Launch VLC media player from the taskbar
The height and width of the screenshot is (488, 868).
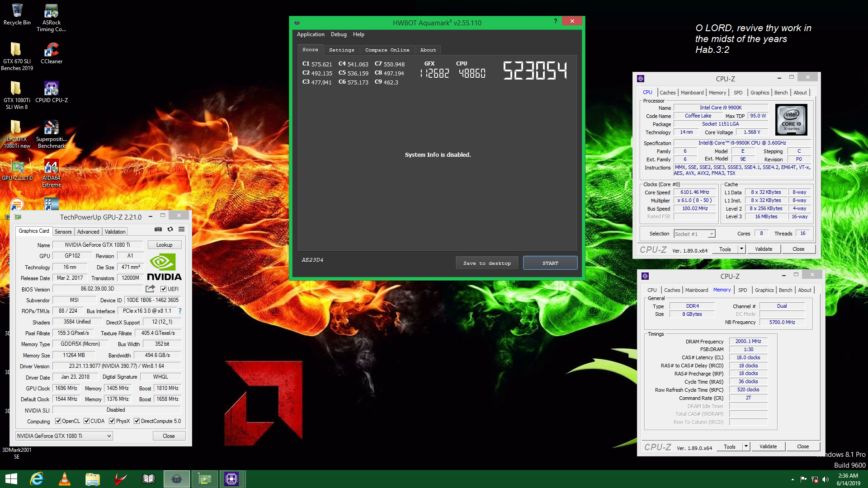(x=65, y=479)
